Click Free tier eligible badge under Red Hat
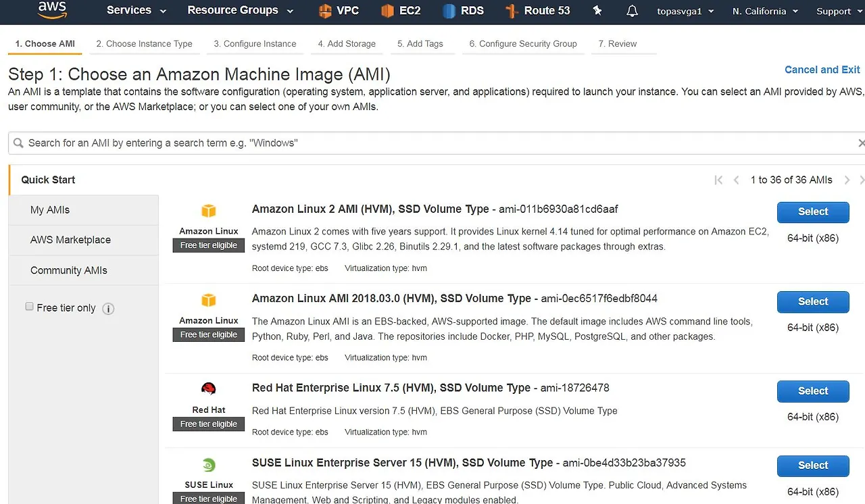Viewport: 865px width, 504px height. tap(209, 424)
